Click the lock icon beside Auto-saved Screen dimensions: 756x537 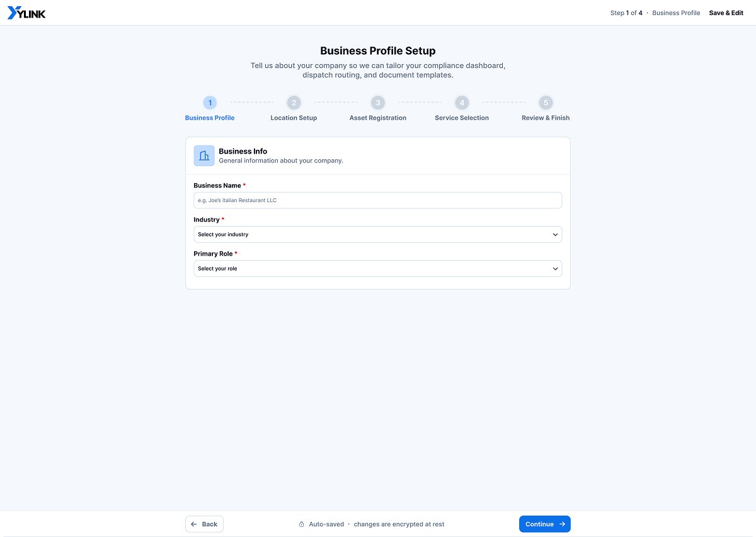(x=302, y=524)
